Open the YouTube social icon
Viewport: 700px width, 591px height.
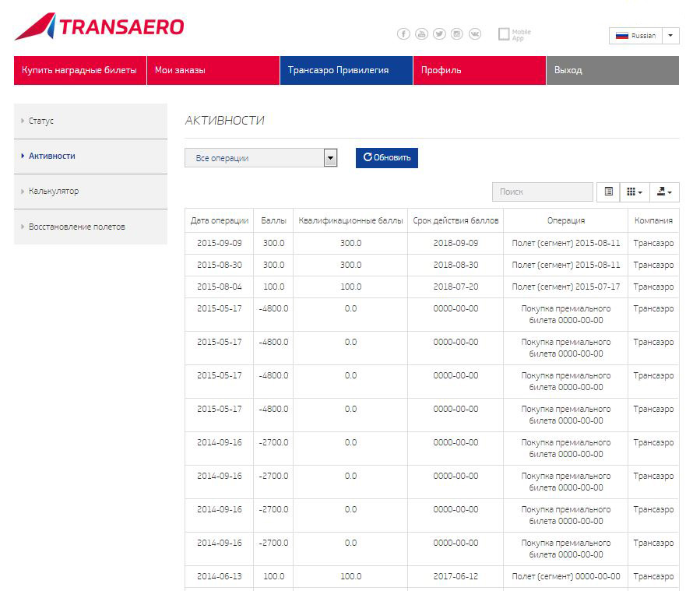(x=421, y=34)
